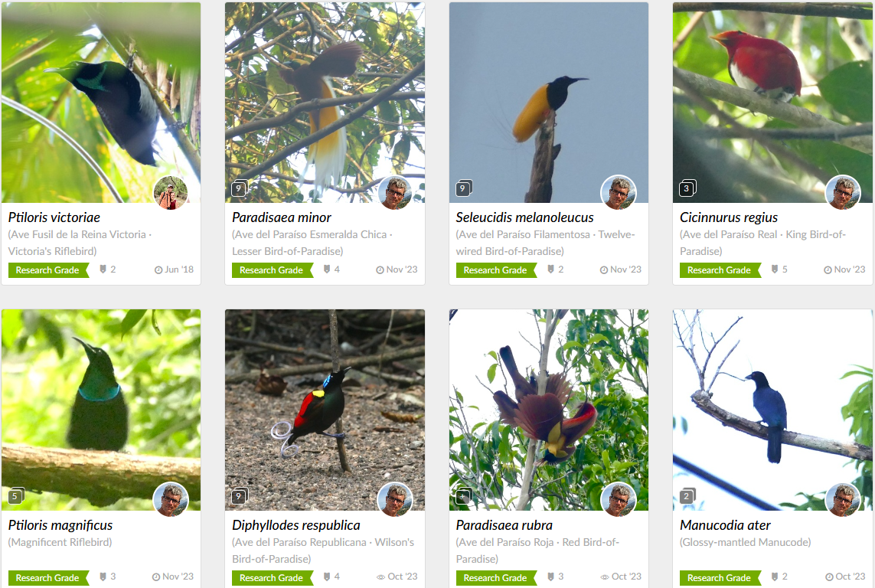
Task: Open the Ptiloris victoriae species link
Action: click(x=54, y=217)
